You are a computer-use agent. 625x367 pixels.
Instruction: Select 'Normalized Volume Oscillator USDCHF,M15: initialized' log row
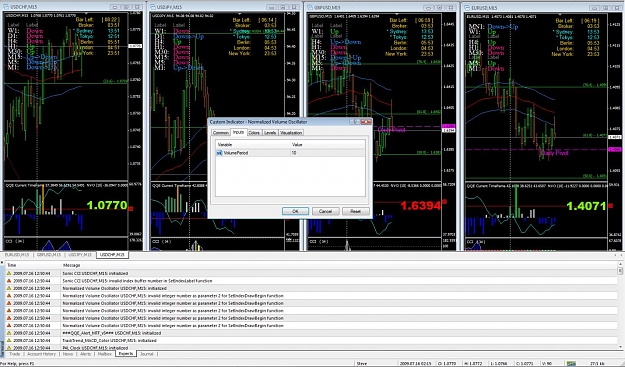(x=311, y=288)
